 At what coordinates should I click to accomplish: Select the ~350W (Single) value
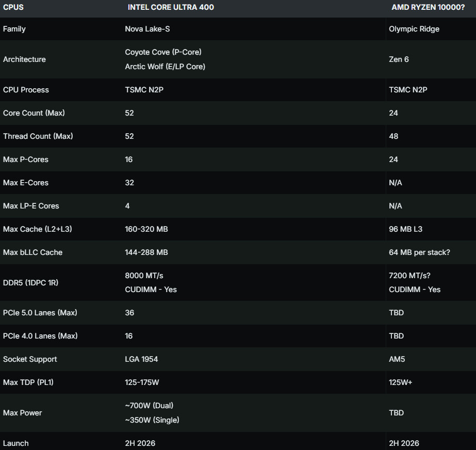click(x=152, y=420)
